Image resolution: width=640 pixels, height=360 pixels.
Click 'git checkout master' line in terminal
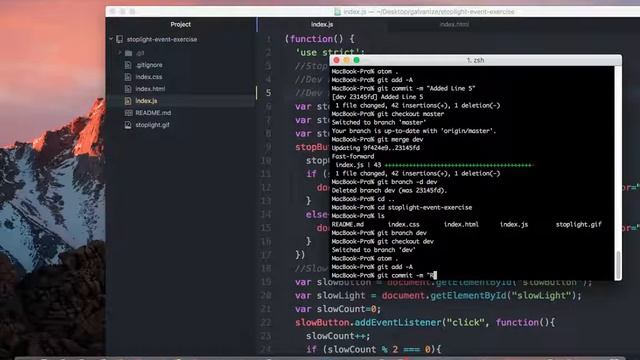click(x=388, y=114)
